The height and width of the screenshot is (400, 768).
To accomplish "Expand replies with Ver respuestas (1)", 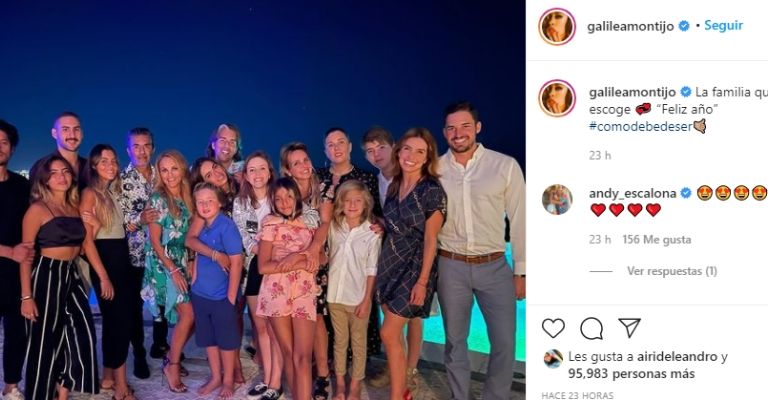I will coord(672,271).
